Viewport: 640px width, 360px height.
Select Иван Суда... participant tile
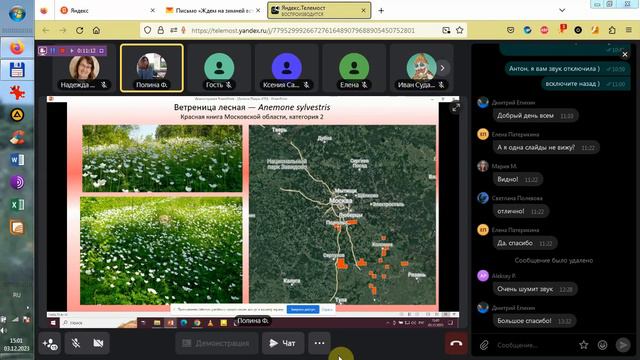coord(421,68)
